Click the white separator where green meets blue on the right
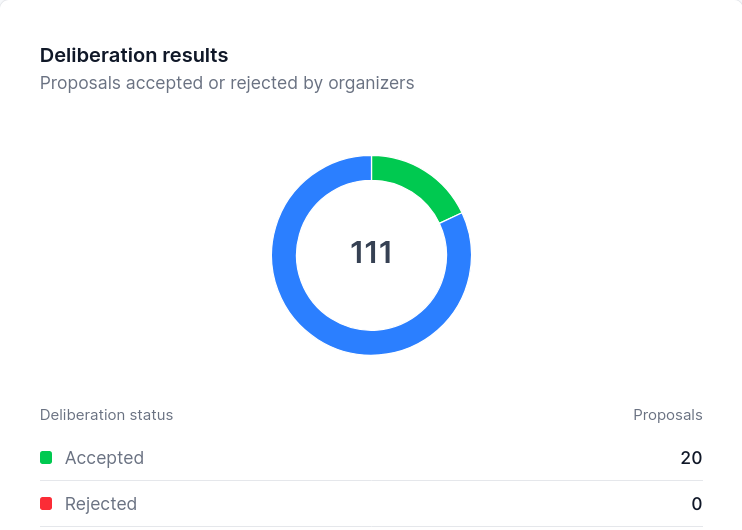 450,218
